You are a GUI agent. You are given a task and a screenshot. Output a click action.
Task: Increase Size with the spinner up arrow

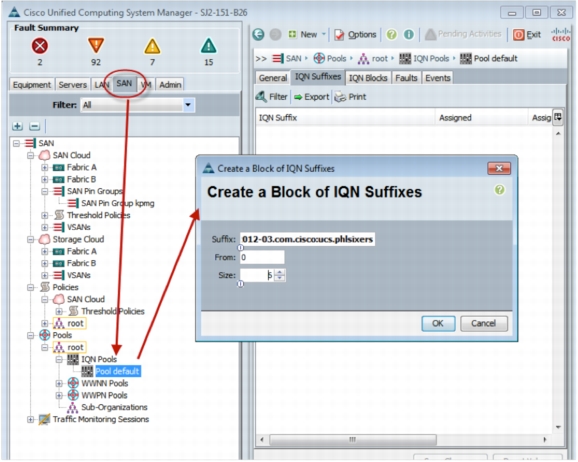[x=280, y=272]
